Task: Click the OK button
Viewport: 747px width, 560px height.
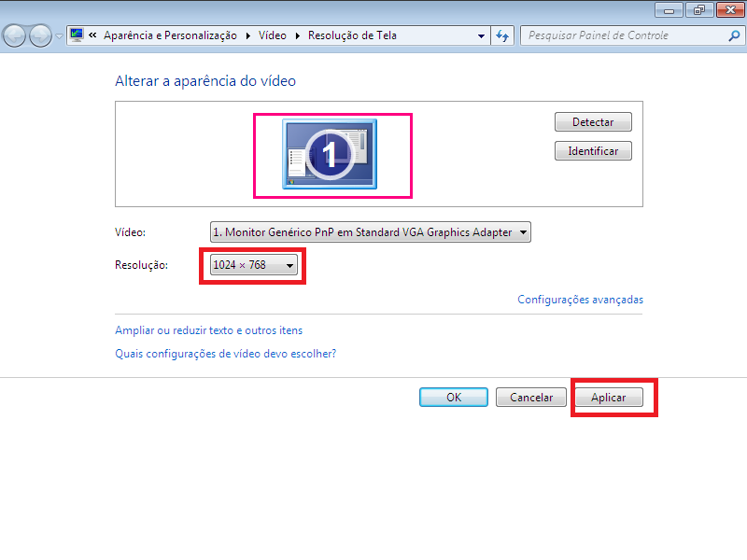Action: (454, 398)
